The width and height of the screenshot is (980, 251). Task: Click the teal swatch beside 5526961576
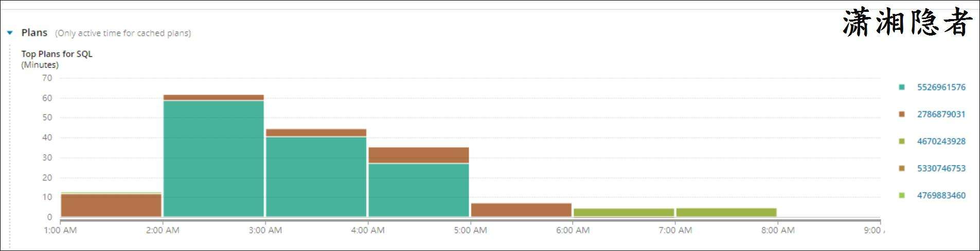tap(901, 87)
